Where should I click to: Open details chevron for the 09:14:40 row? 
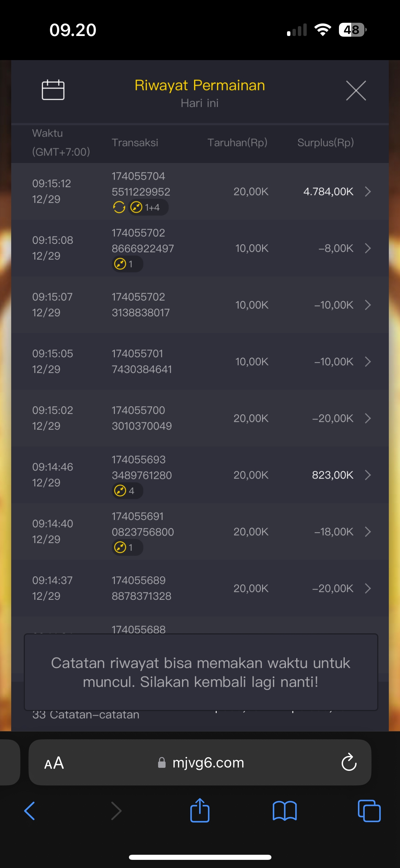[368, 531]
